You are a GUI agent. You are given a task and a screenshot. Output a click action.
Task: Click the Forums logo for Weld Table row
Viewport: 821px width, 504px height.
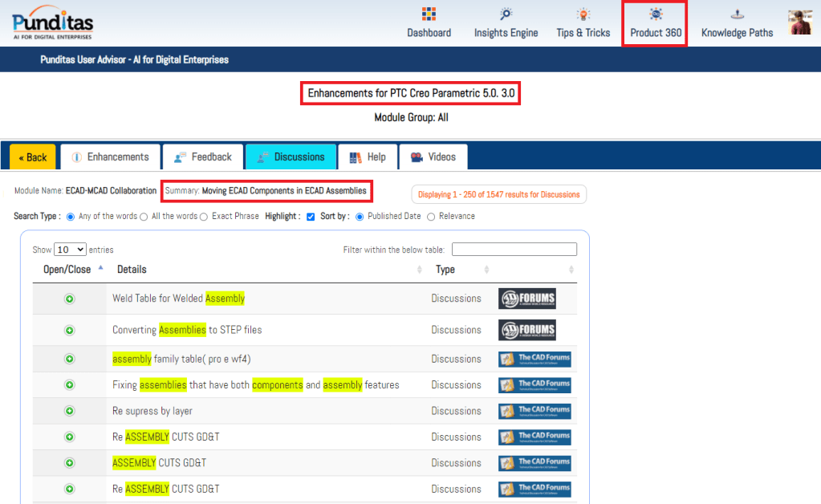(x=526, y=299)
